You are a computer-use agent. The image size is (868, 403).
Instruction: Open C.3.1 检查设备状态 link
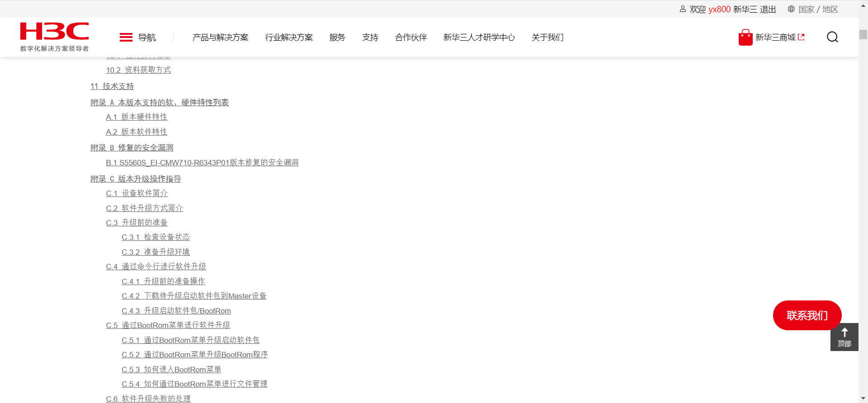click(x=156, y=237)
